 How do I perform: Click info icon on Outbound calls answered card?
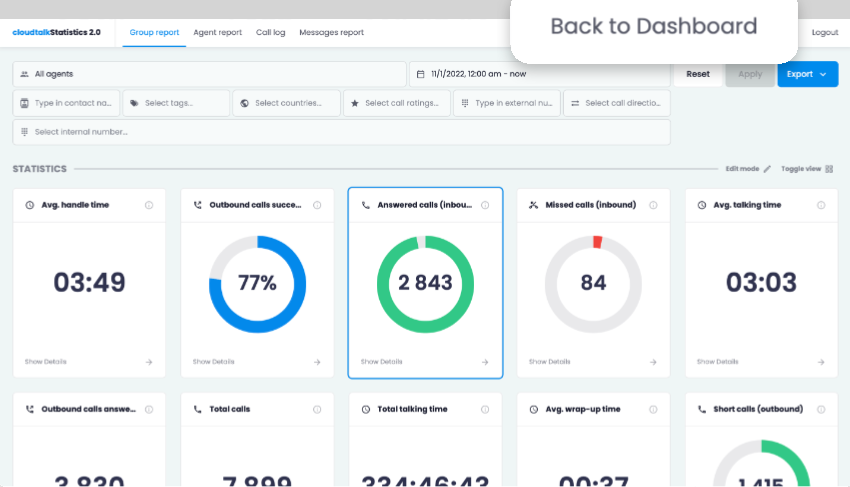149,409
